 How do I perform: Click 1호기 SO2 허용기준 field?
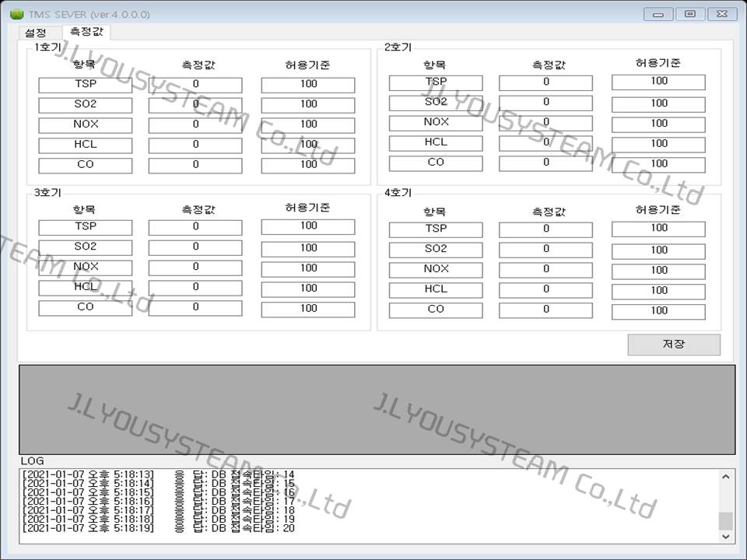tap(308, 105)
